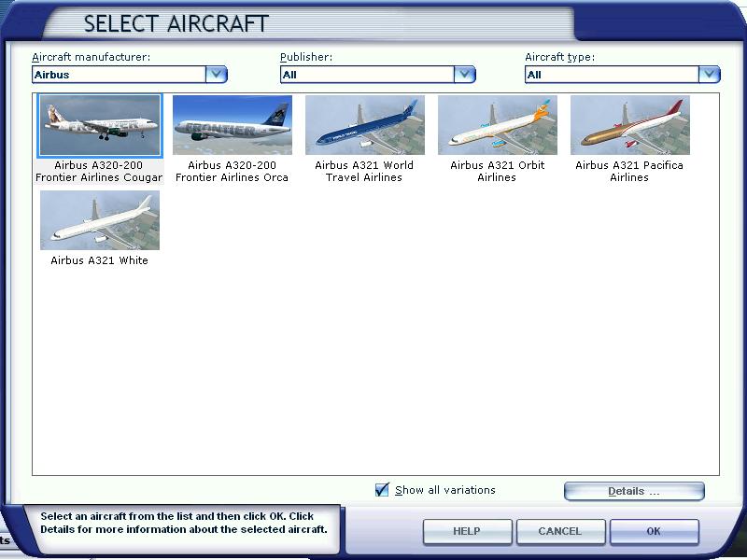Open the Publisher dropdown arrow

click(465, 75)
